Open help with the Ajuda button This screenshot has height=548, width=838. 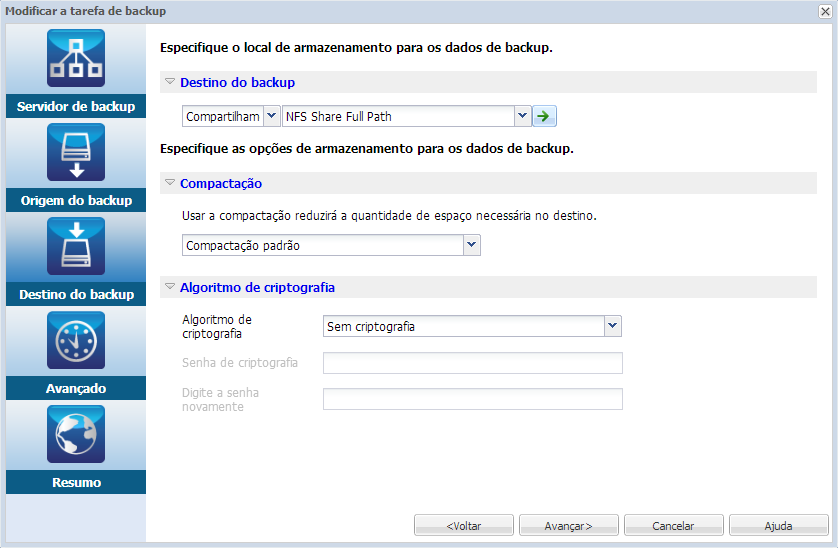(x=778, y=525)
